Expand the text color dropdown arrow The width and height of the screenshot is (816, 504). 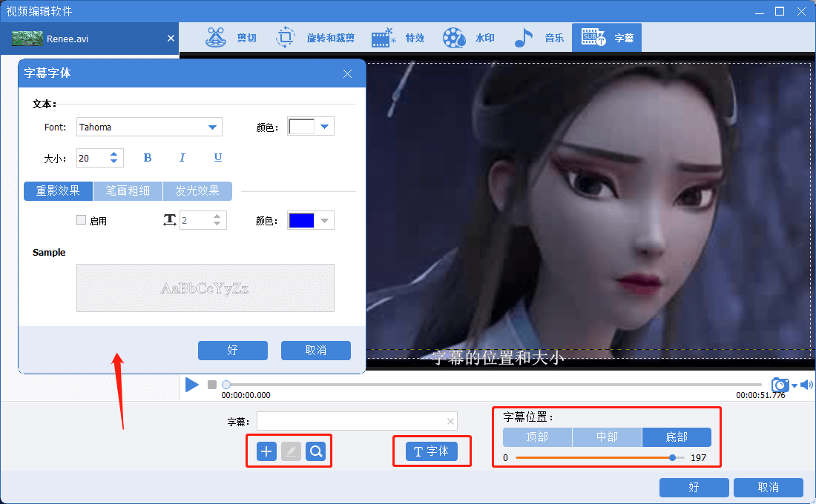pyautogui.click(x=325, y=127)
